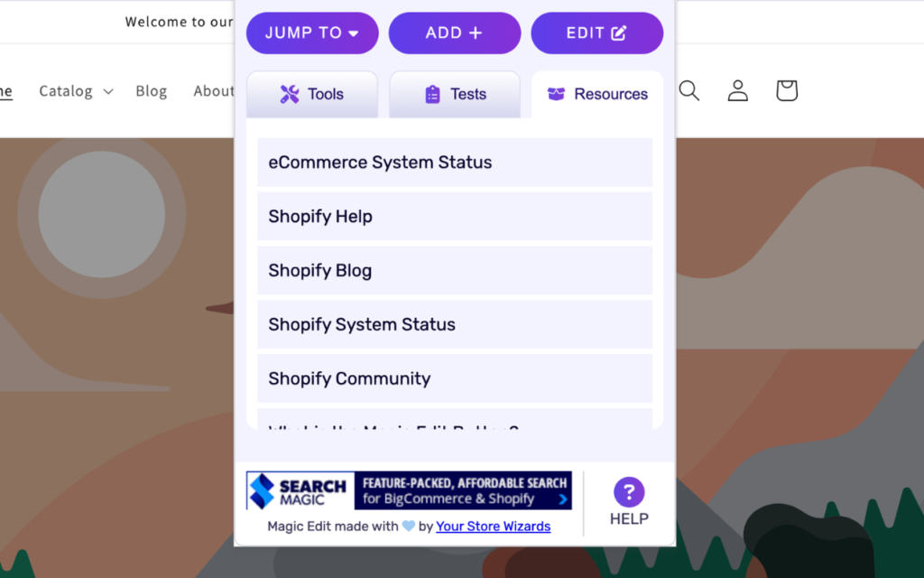Click the ADD + button
The image size is (924, 578).
[x=455, y=32]
